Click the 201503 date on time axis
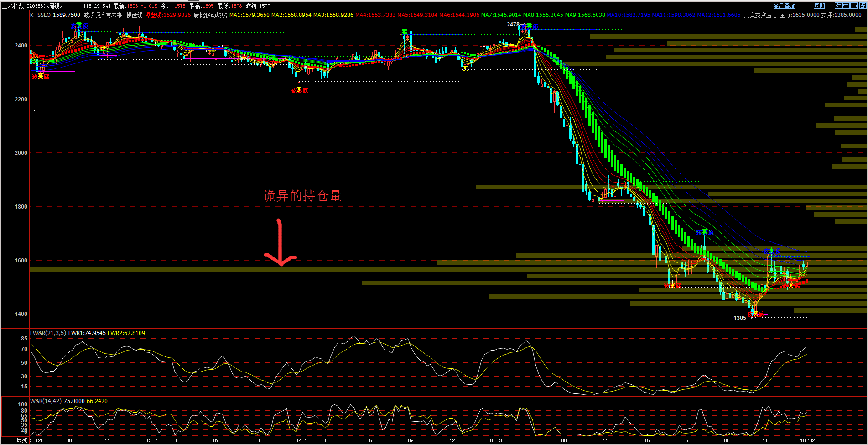This screenshot has height=445, width=868. pyautogui.click(x=494, y=440)
